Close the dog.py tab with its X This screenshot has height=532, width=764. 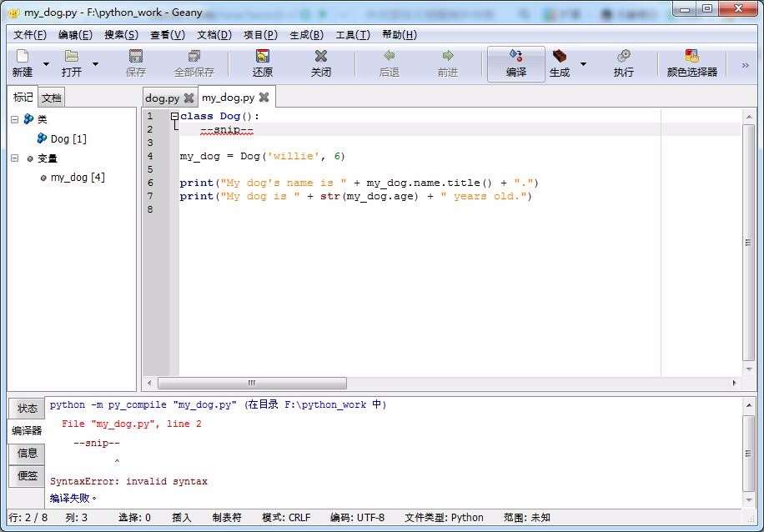pos(188,98)
